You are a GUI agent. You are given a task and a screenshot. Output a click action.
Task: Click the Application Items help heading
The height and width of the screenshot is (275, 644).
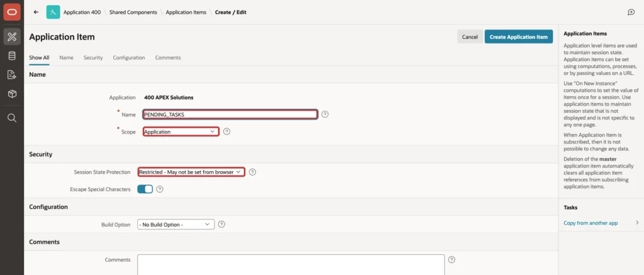coord(585,34)
